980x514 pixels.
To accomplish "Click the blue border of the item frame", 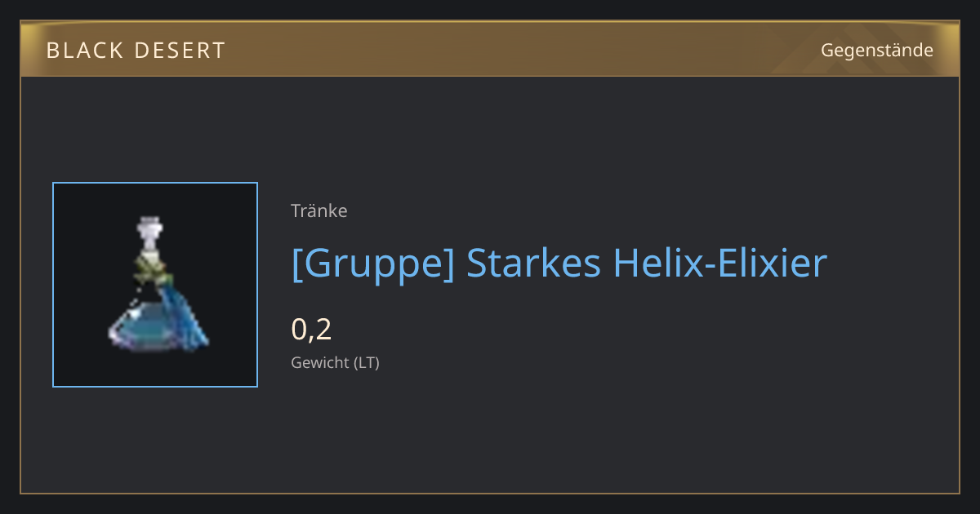I will 53,285.
